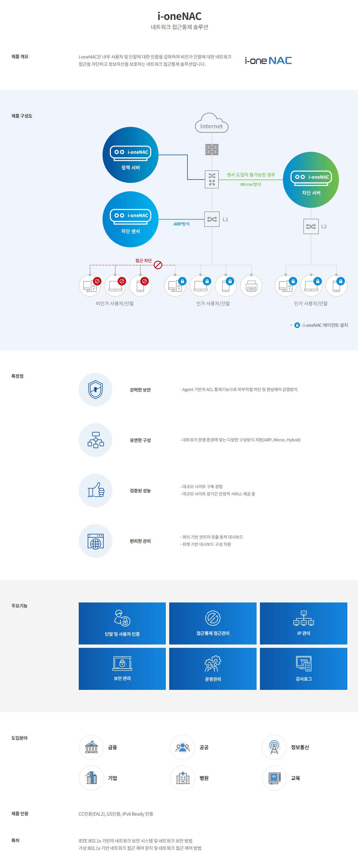Screen dimensions: 358x868
Task: Click the 편리한 관리 label
Action: [140, 541]
